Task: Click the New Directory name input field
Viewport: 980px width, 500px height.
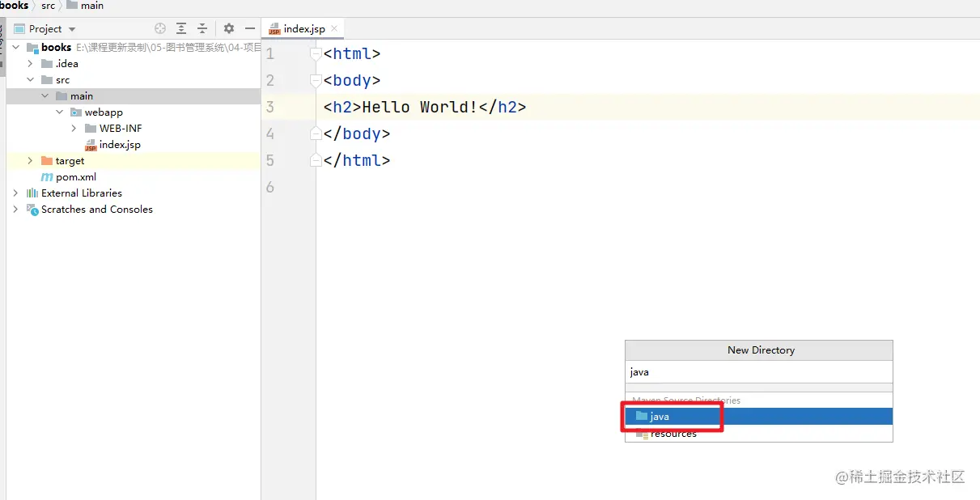Action: point(759,372)
